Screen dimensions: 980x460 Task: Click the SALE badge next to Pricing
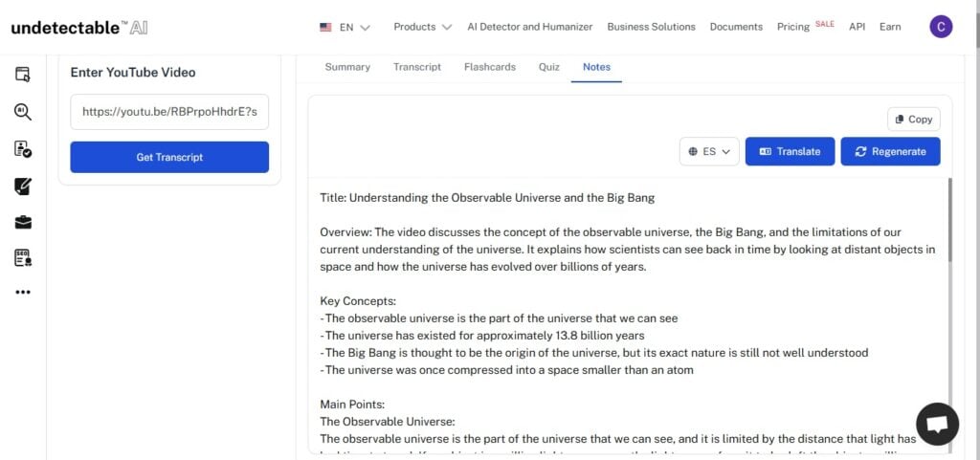pyautogui.click(x=824, y=24)
